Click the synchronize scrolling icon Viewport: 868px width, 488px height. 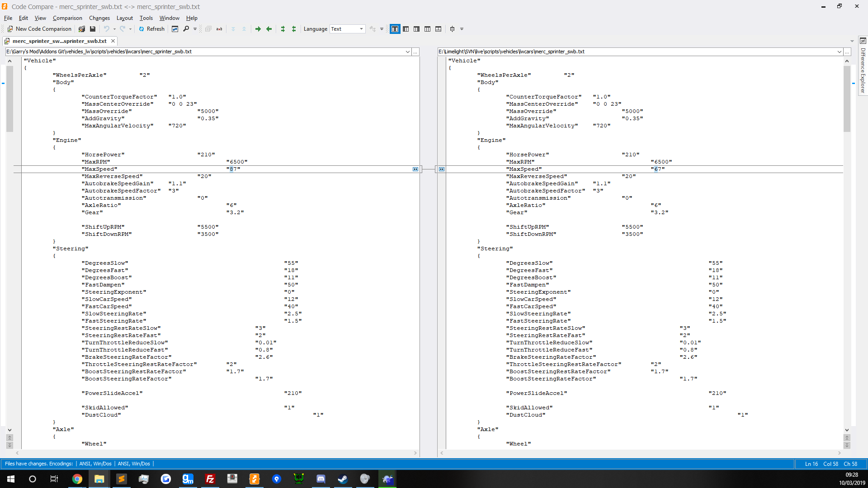[452, 29]
